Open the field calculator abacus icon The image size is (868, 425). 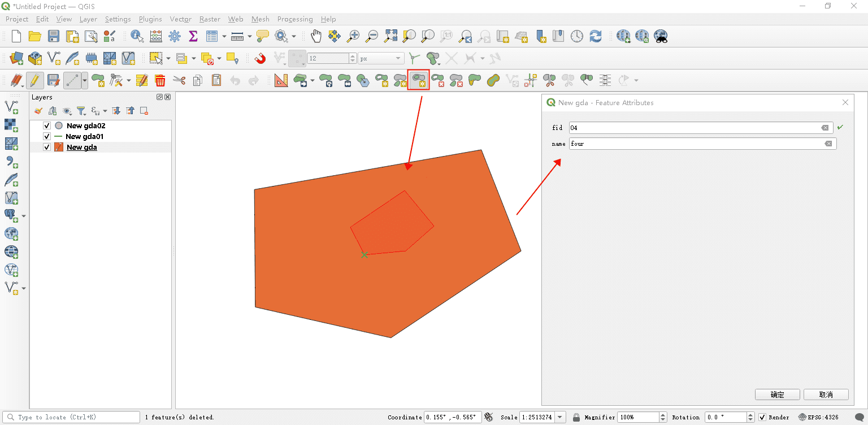pyautogui.click(x=156, y=36)
